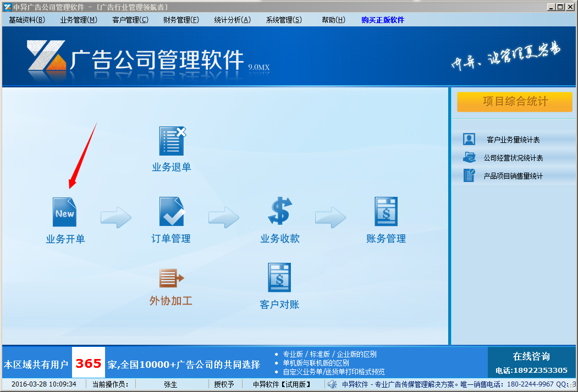This screenshot has width=578, height=392.
Task: Open the 业务开单 New document icon
Action: point(64,212)
